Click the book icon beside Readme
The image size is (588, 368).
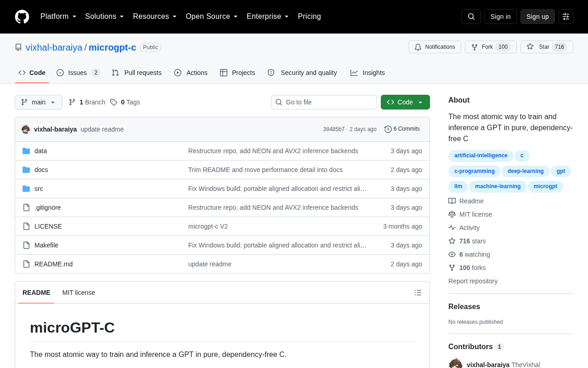pos(452,201)
